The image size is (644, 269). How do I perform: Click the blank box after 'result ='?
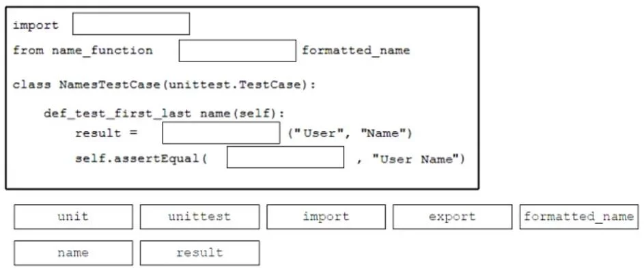tap(221, 133)
